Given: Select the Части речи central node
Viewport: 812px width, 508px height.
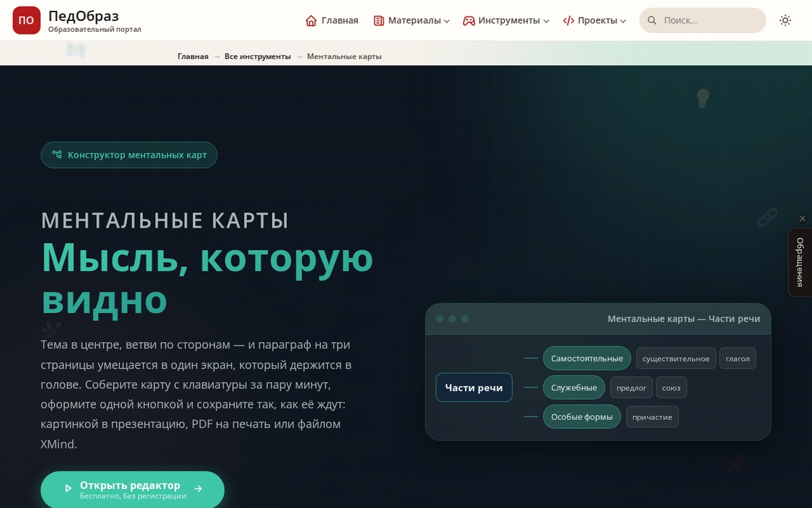Looking at the screenshot, I should point(474,387).
